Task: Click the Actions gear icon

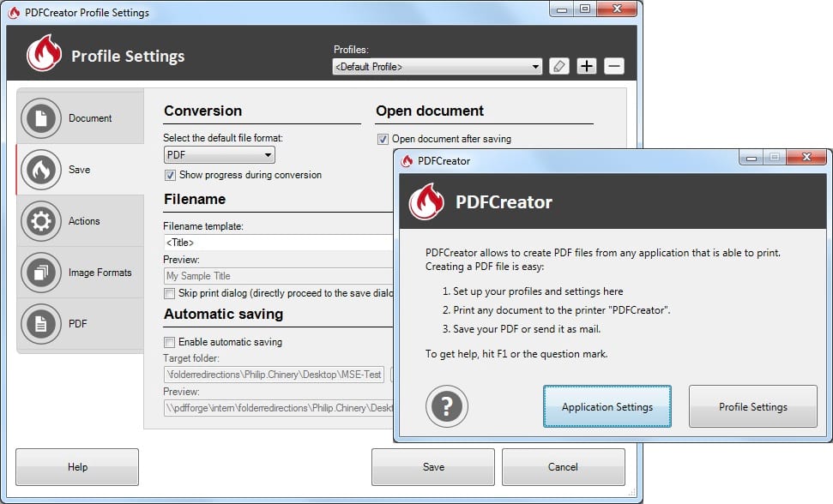Action: [41, 220]
